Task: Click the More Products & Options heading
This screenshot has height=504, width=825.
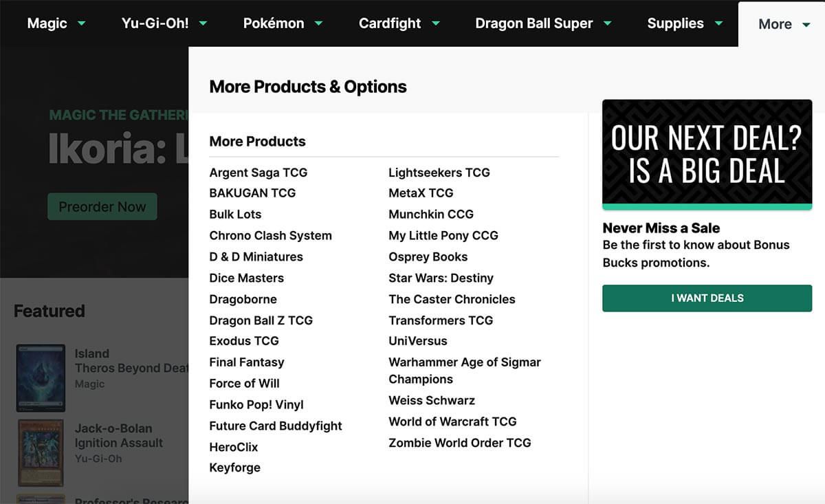Action: click(308, 87)
